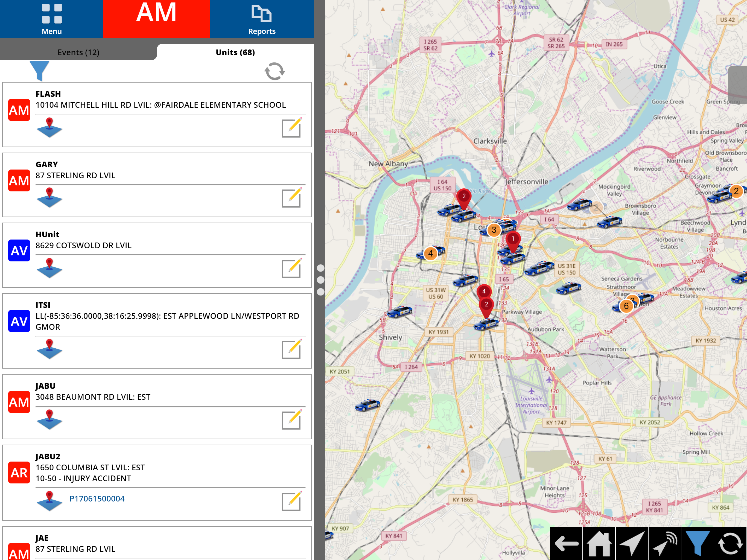
Task: Select the JABU2 unit name
Action: pos(48,457)
